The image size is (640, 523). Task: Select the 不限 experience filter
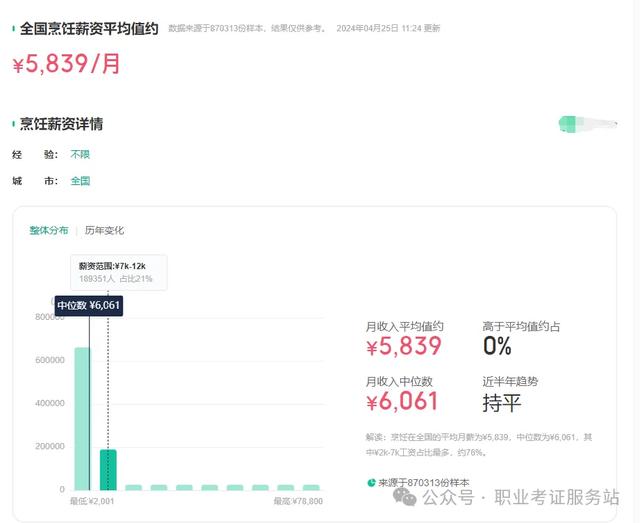80,154
